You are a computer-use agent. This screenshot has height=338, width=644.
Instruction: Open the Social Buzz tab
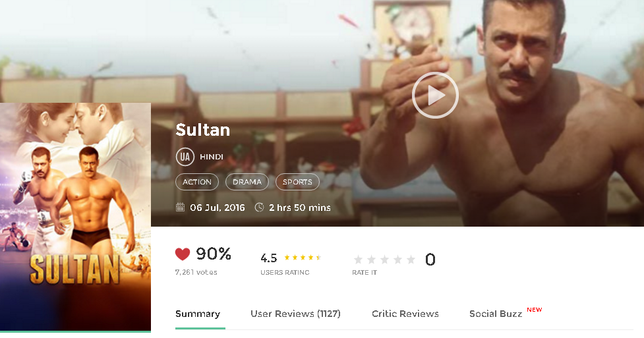496,314
